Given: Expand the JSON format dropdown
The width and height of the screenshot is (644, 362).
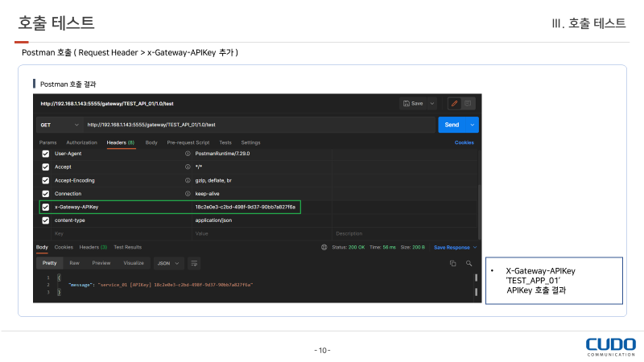Looking at the screenshot, I should pyautogui.click(x=168, y=263).
